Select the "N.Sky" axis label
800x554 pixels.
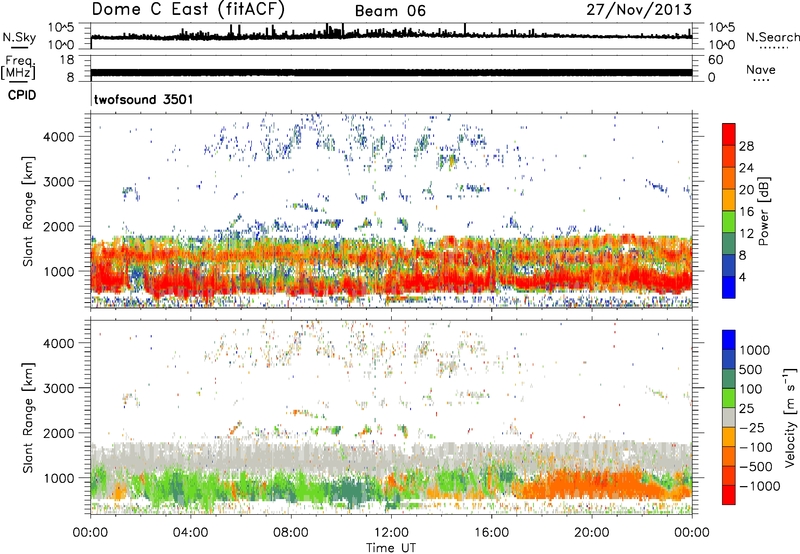(19, 37)
